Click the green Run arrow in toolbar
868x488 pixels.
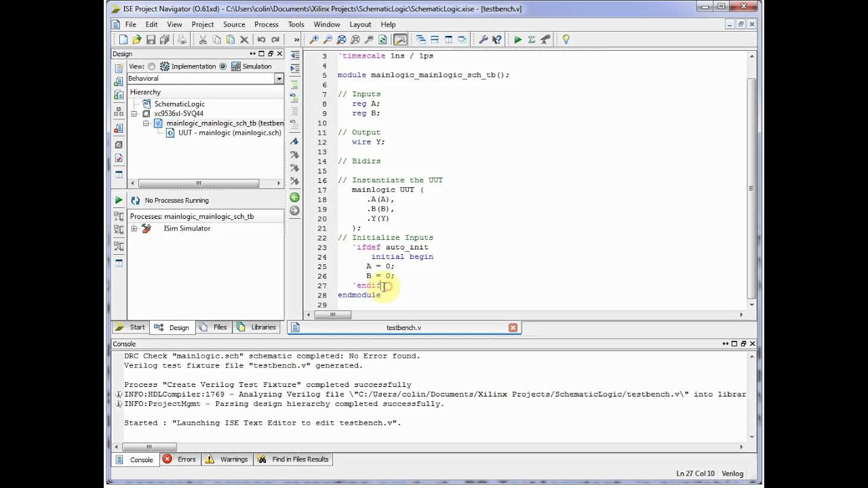(x=517, y=40)
